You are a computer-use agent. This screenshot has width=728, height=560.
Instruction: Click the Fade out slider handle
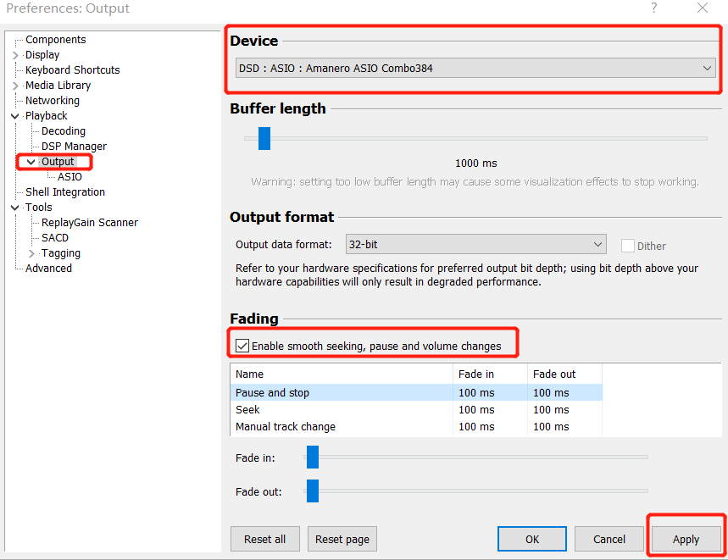[x=312, y=491]
